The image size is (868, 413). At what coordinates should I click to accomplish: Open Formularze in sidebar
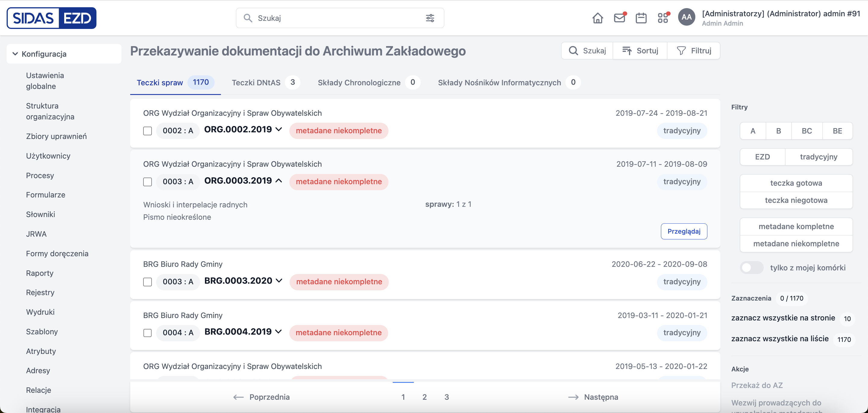pos(46,195)
